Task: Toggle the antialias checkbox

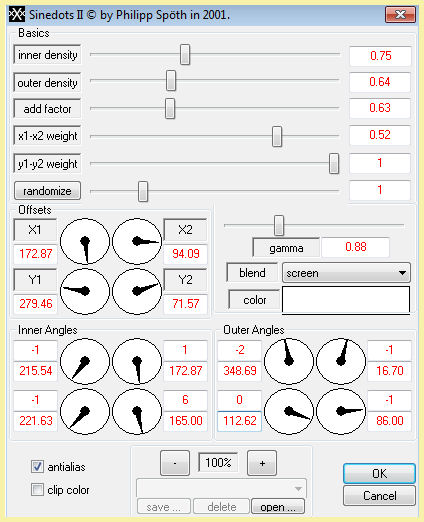Action: click(x=37, y=466)
